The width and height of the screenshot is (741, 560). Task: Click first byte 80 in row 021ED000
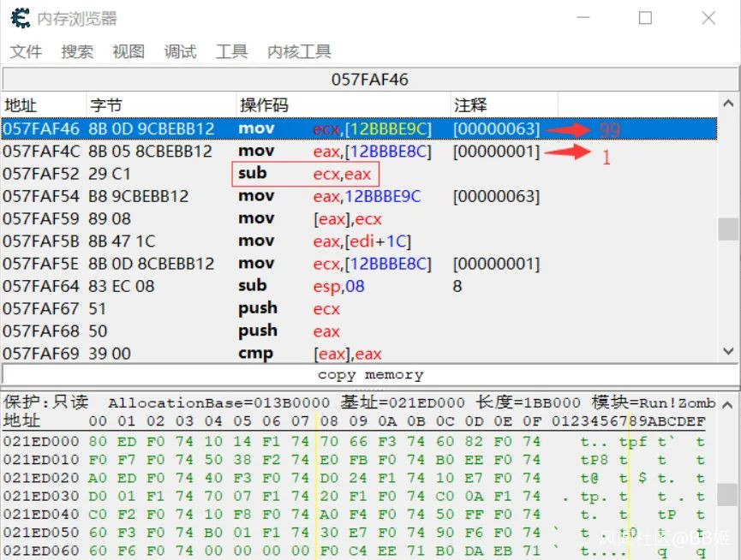(98, 442)
